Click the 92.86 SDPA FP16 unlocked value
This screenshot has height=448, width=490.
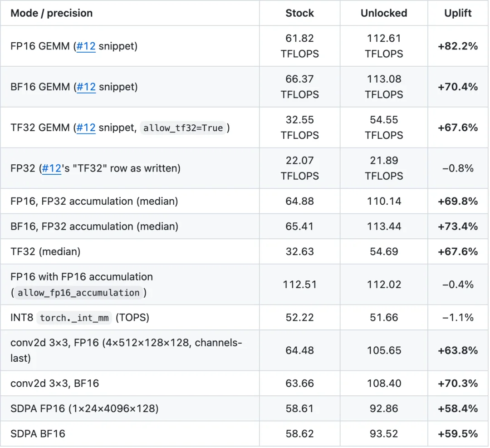point(384,409)
